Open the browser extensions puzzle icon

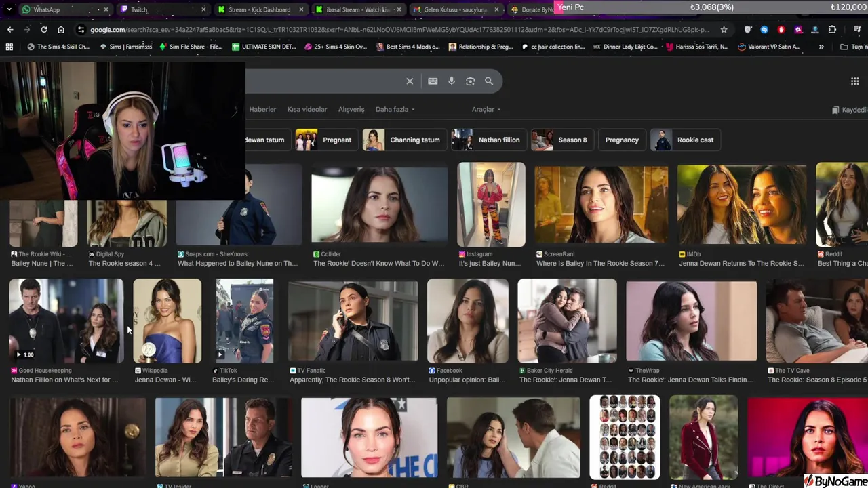(832, 30)
